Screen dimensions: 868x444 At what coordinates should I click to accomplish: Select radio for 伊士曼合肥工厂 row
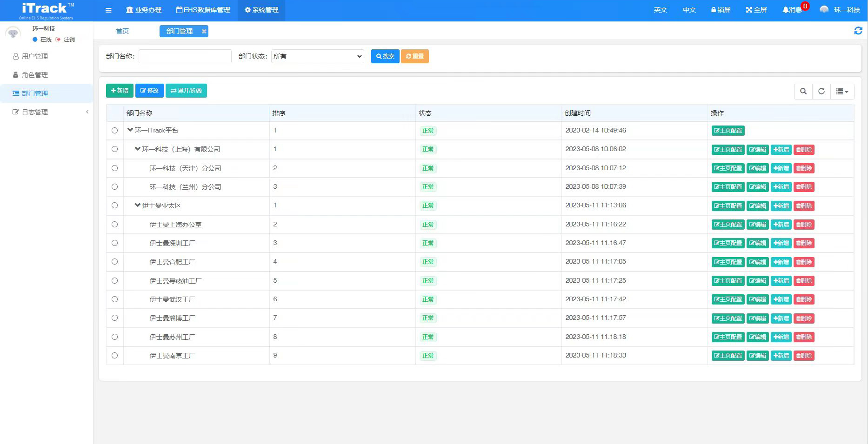point(114,262)
